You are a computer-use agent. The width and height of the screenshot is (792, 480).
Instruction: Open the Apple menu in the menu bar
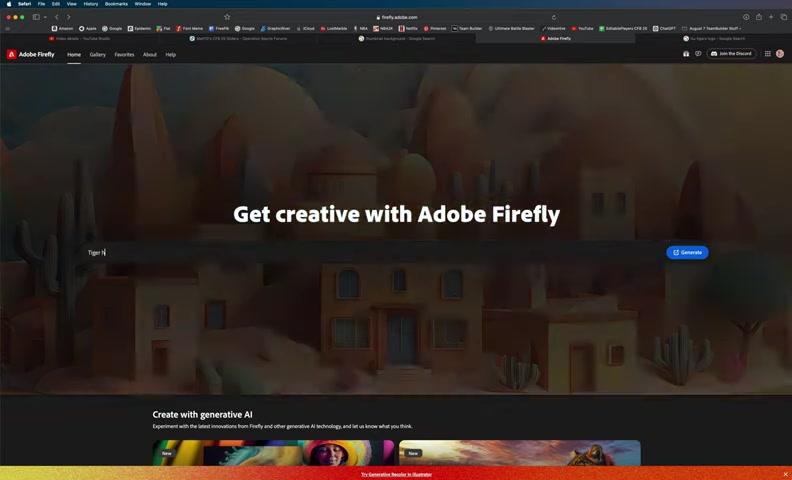click(x=9, y=4)
